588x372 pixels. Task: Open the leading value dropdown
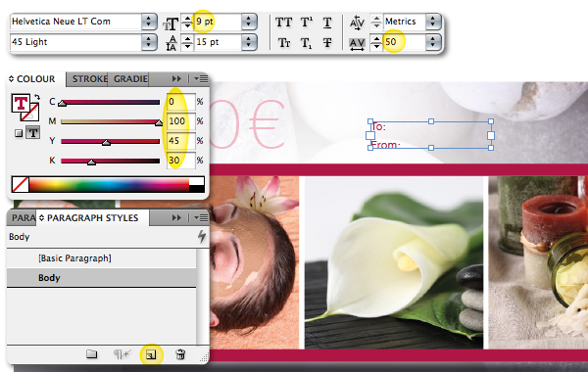click(248, 42)
